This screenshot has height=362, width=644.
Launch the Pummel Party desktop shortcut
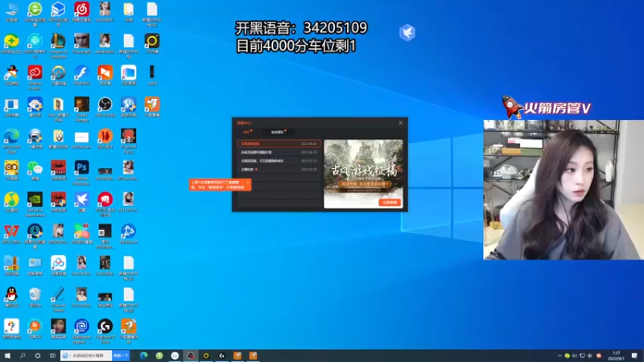129,141
